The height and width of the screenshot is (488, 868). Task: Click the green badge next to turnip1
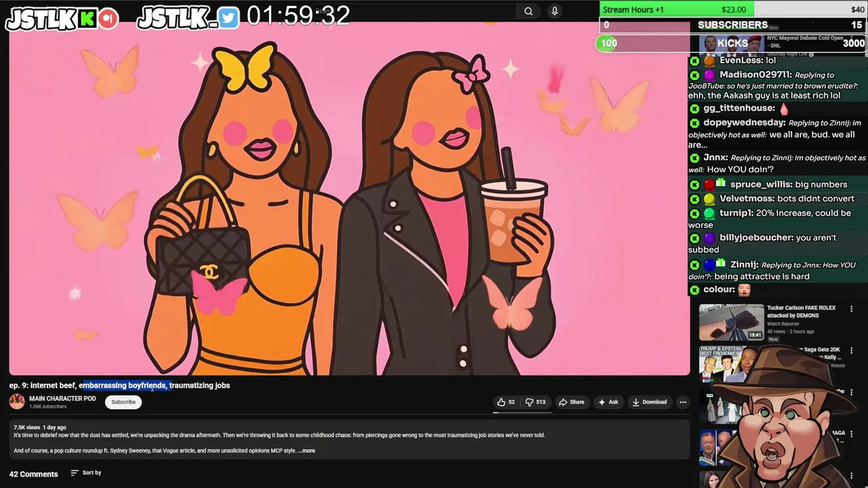[x=709, y=213]
